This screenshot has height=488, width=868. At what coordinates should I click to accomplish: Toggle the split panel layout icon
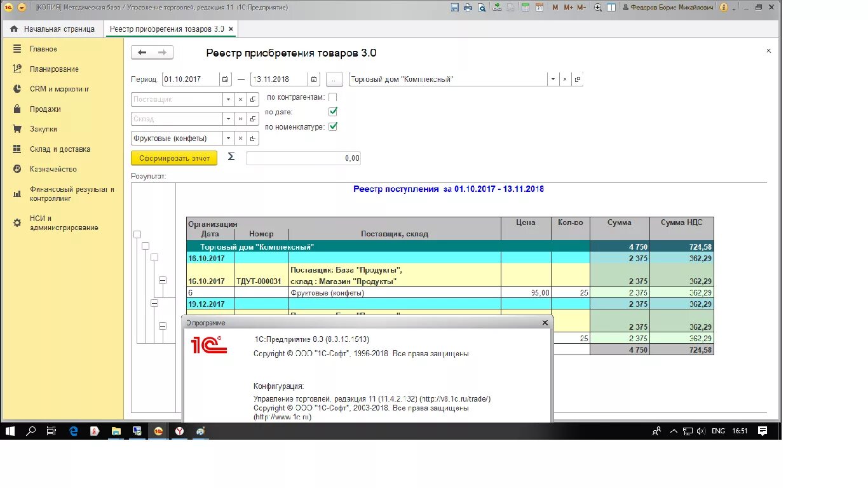point(611,8)
